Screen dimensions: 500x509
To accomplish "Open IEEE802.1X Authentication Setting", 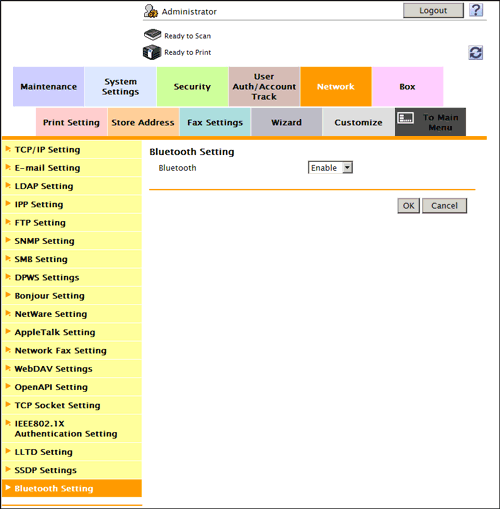I will [x=72, y=429].
